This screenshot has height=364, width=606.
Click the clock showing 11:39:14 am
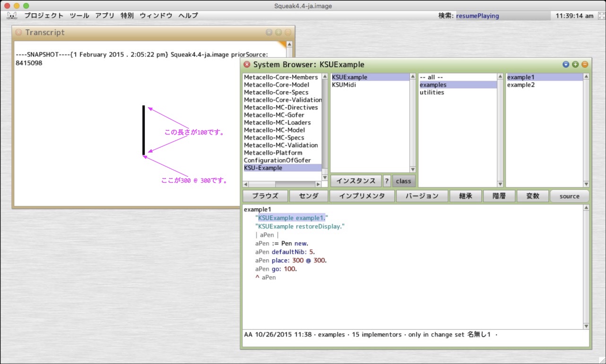(574, 16)
